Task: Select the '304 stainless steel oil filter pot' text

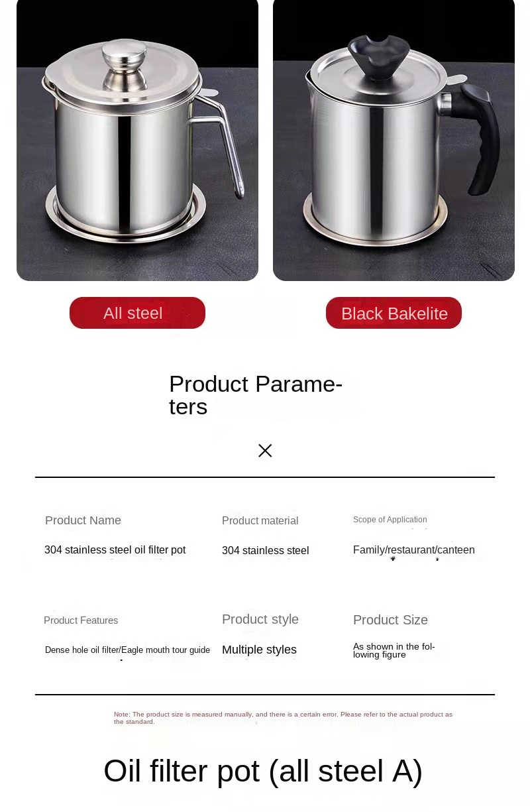Action: pos(115,550)
